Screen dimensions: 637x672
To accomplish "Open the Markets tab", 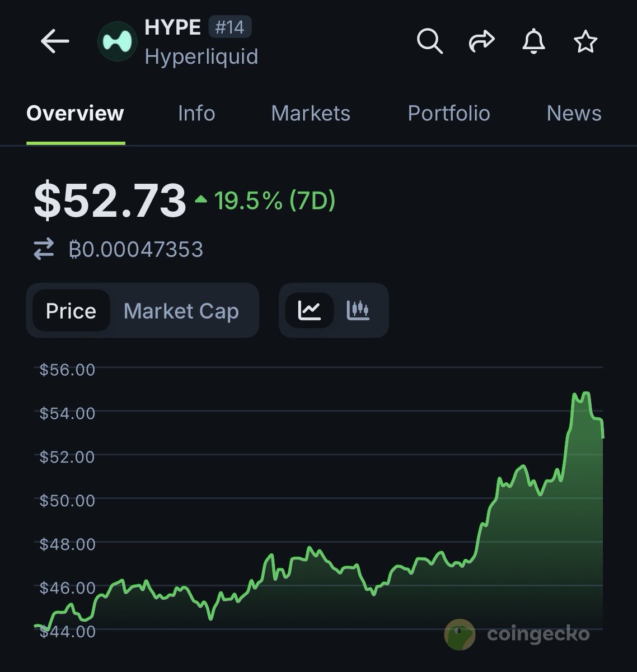I will pos(311,113).
